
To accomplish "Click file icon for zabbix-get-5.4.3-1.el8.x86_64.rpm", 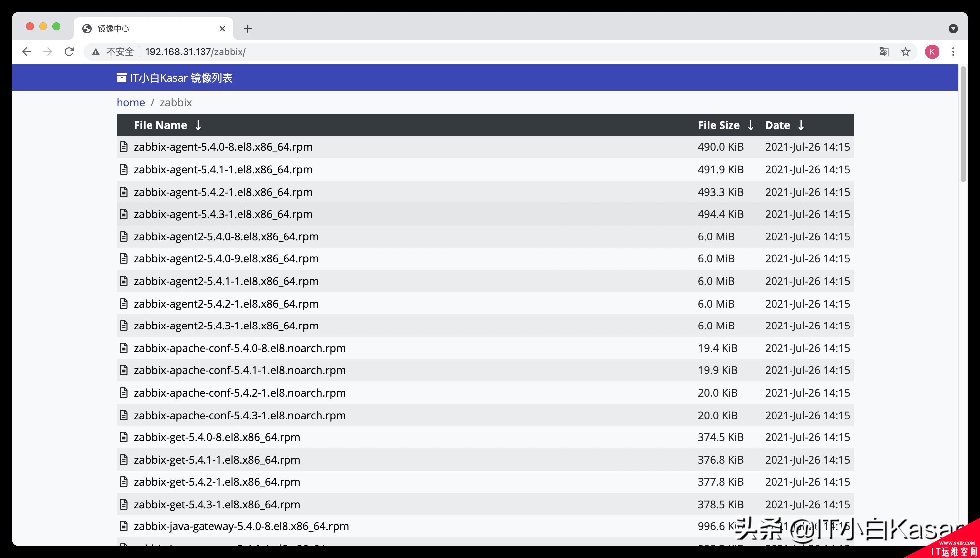I will 123,504.
